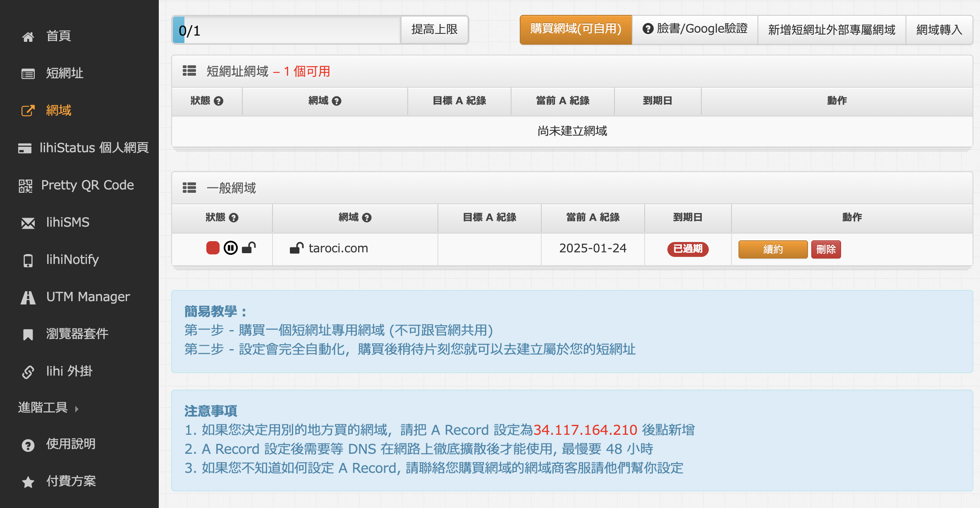Click the star icon for 付費方案

[28, 482]
